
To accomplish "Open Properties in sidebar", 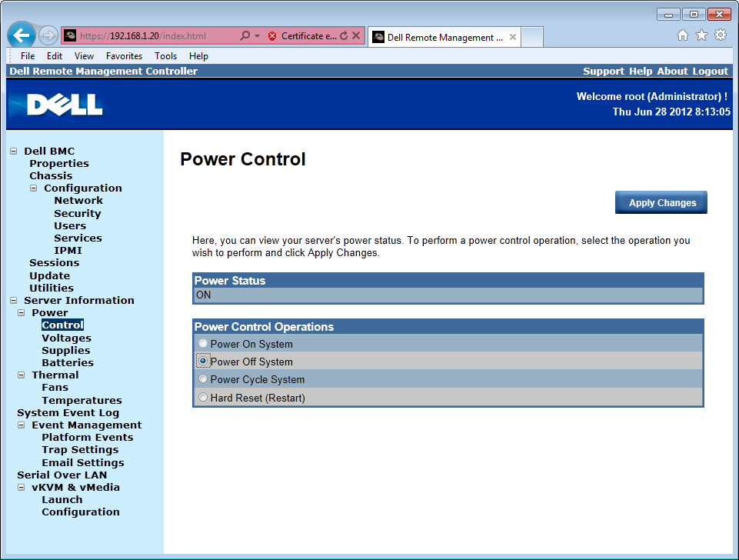I will (59, 164).
